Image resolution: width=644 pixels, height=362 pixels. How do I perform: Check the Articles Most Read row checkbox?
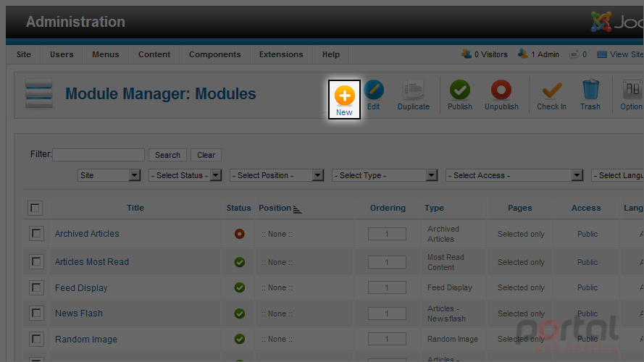[36, 261]
